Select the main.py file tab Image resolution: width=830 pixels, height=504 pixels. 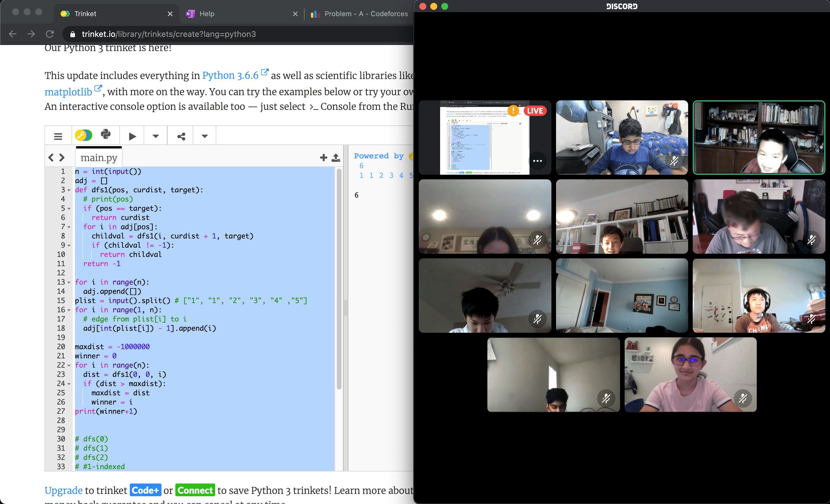coord(99,157)
